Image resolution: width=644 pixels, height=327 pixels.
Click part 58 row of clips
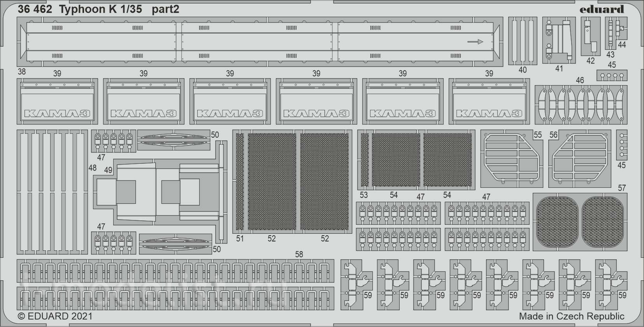click(x=175, y=285)
